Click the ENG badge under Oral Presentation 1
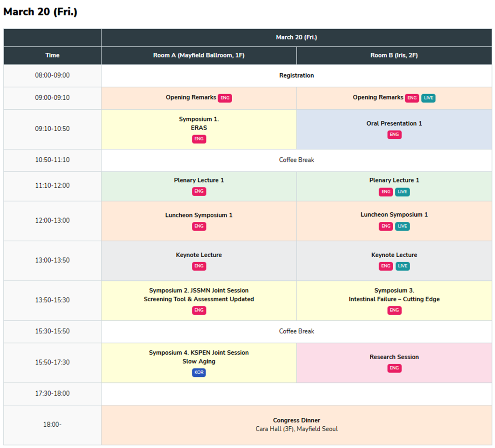The image size is (495, 448). coord(394,134)
